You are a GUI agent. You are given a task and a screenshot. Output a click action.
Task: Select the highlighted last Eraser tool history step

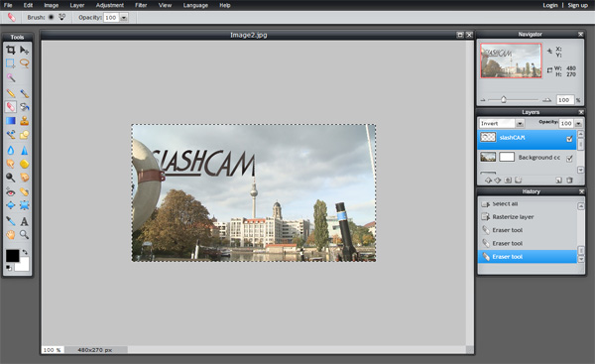pyautogui.click(x=528, y=257)
